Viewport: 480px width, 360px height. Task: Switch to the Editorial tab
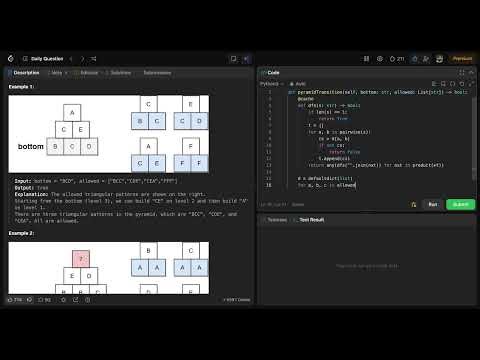click(x=87, y=73)
